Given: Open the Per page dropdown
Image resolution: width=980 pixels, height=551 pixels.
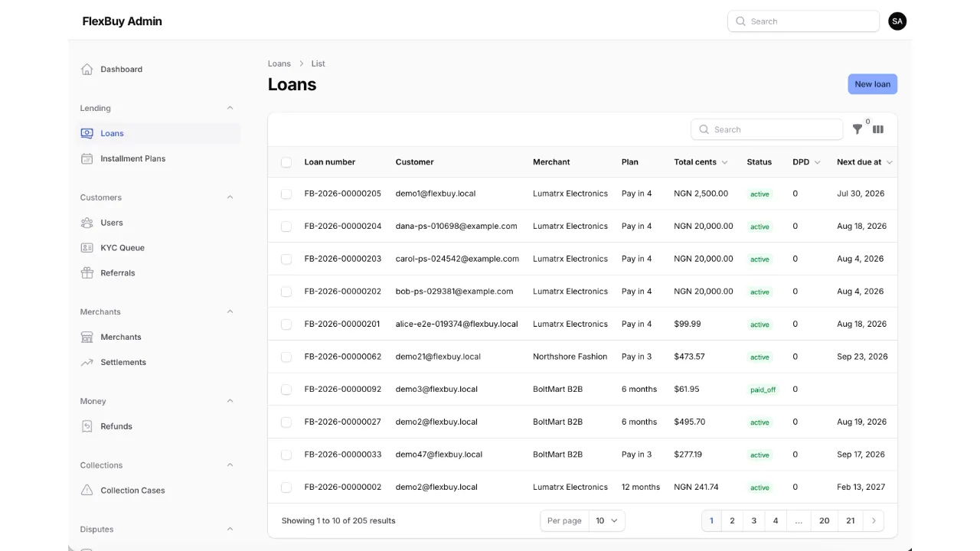Looking at the screenshot, I should (x=607, y=520).
